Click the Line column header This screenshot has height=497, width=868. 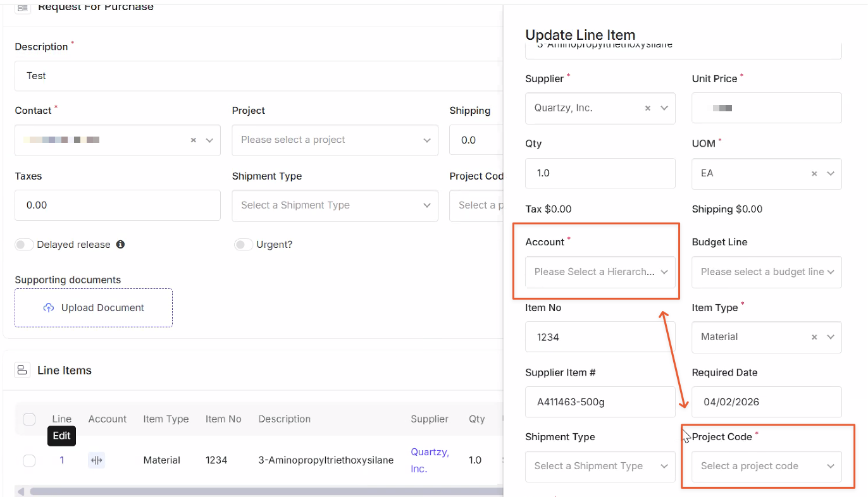tap(62, 419)
